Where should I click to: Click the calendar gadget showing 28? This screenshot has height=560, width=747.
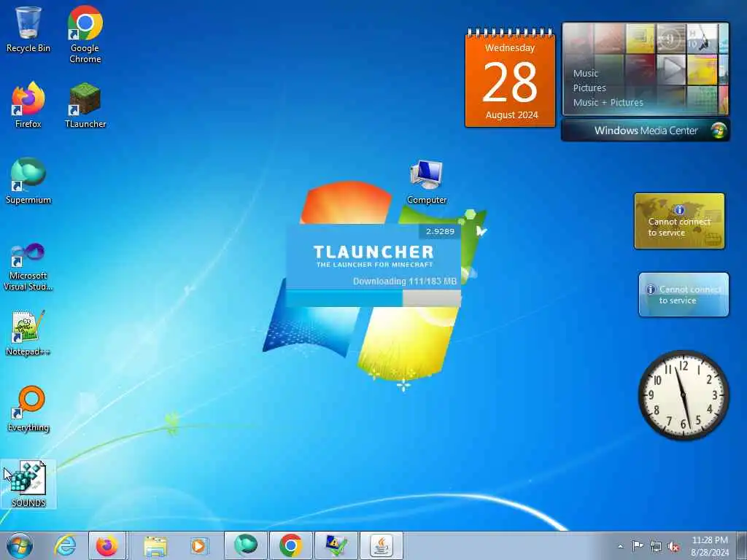click(510, 78)
